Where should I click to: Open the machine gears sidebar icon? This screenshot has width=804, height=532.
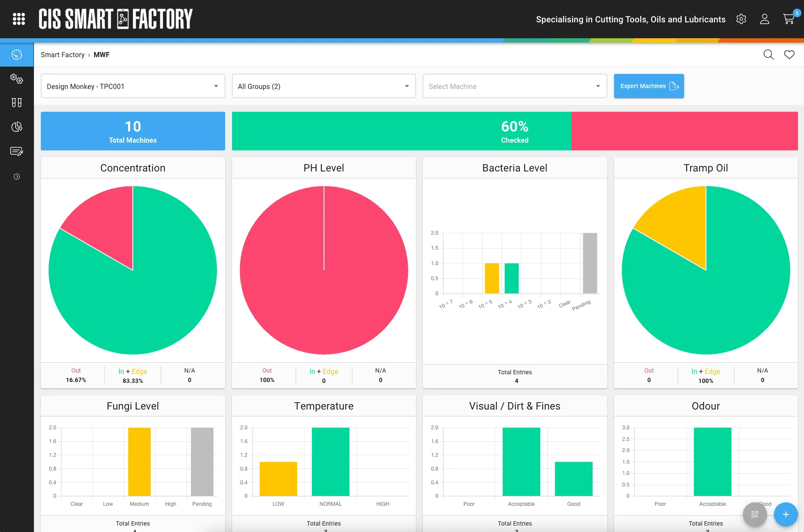(17, 79)
